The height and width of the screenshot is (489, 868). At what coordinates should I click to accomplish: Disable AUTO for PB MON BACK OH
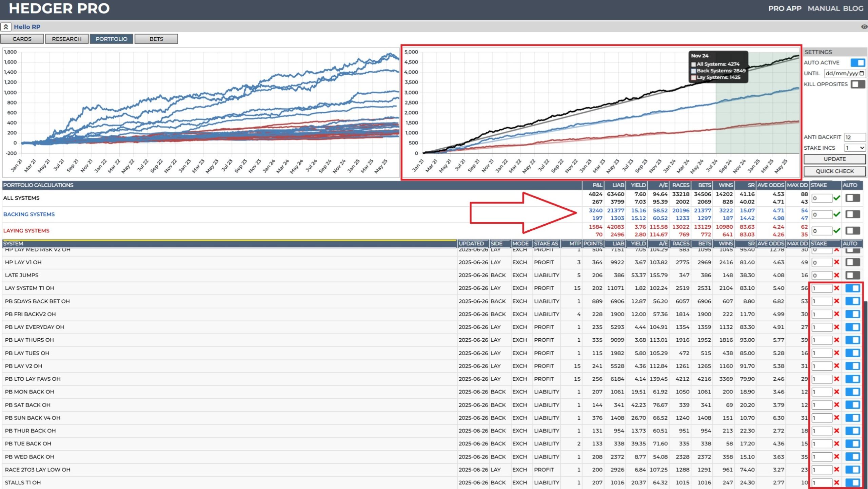(x=853, y=392)
